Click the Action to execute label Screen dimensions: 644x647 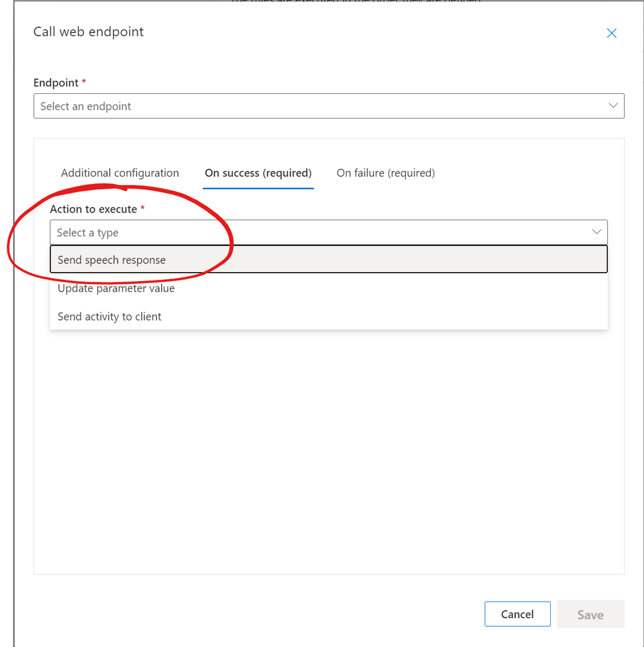click(x=93, y=209)
